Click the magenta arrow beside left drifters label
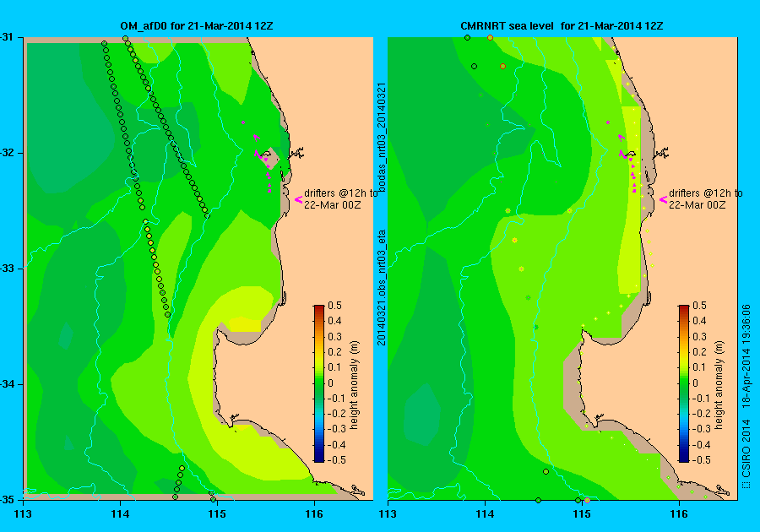 (x=299, y=199)
